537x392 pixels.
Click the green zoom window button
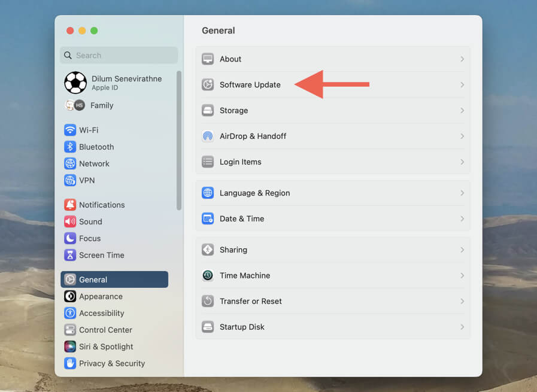(x=94, y=31)
